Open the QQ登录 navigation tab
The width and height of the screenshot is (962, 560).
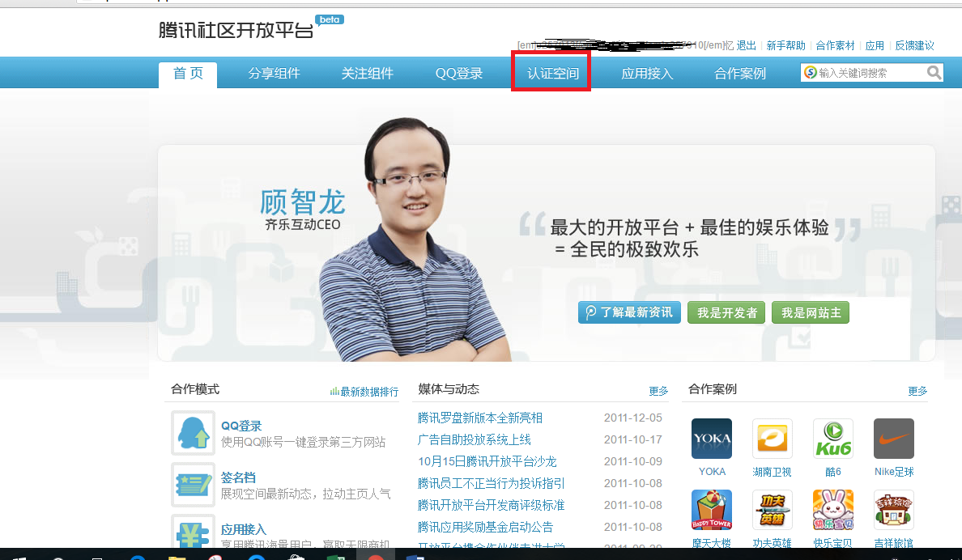[459, 74]
